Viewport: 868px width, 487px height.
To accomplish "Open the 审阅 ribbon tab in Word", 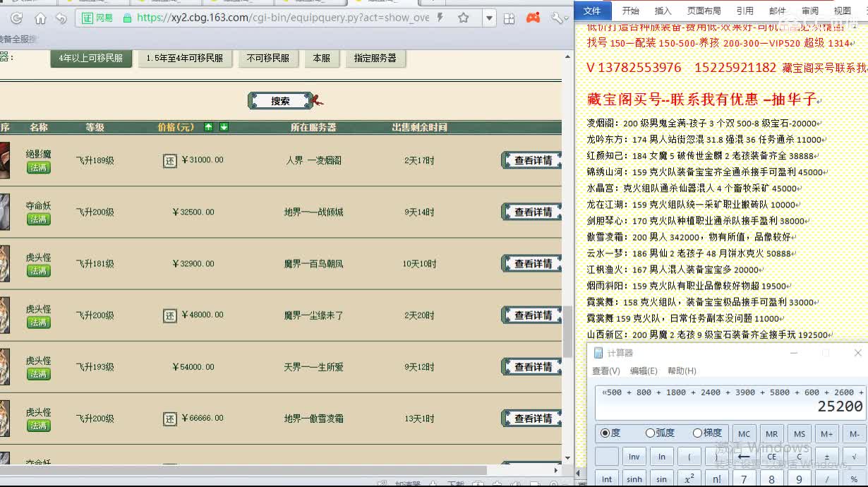I will pos(810,11).
